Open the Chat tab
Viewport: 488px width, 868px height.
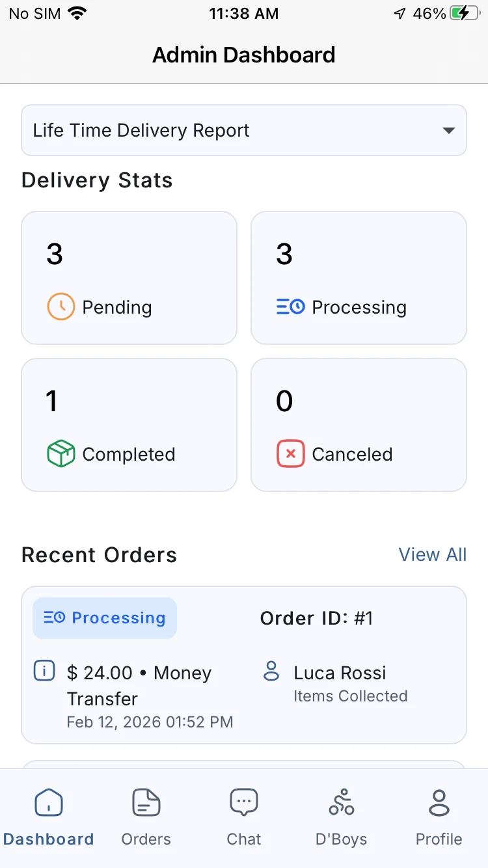tap(244, 817)
